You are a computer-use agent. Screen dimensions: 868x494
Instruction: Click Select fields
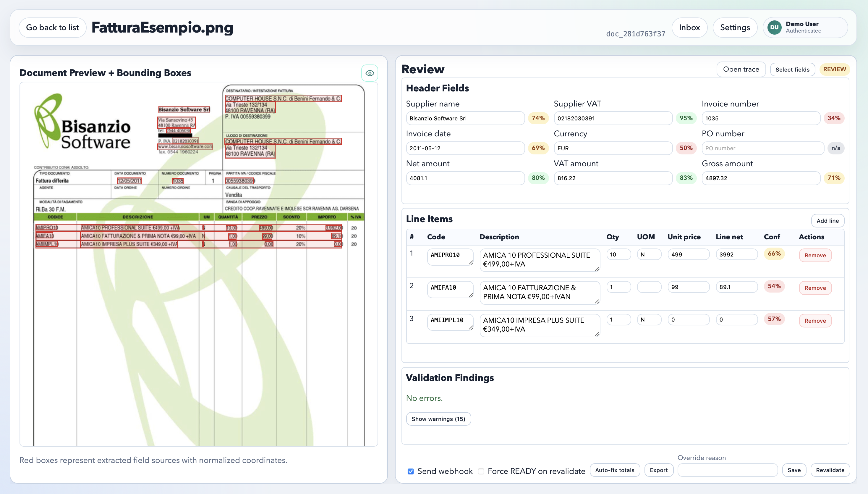(x=792, y=69)
